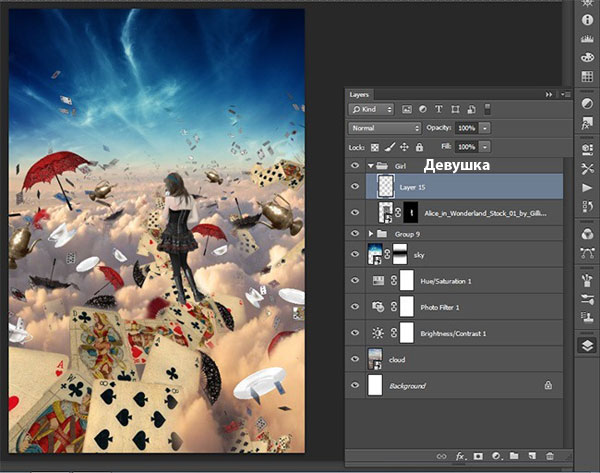
Task: Open the Paths panel icon
Action: (587, 253)
